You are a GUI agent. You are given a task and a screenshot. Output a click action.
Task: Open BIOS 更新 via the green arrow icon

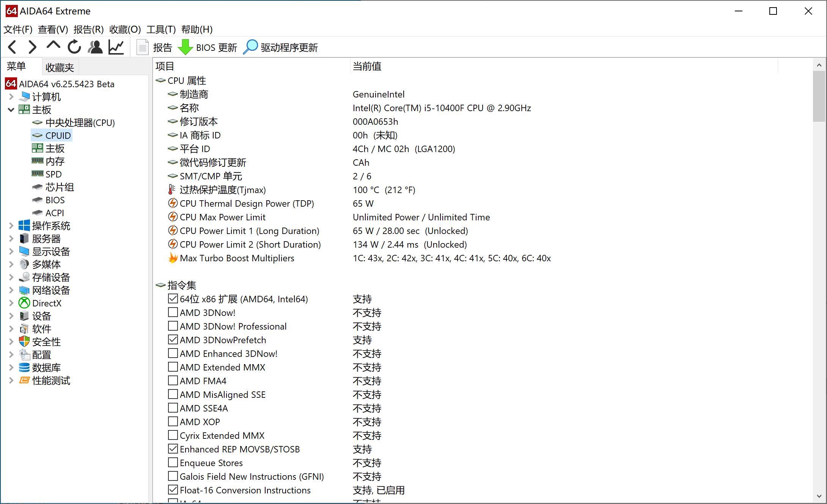[x=186, y=47]
